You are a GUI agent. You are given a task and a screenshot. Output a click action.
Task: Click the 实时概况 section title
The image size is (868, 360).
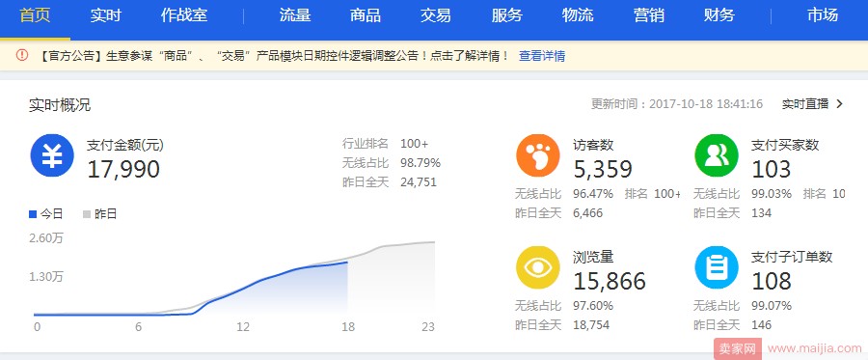click(x=60, y=105)
